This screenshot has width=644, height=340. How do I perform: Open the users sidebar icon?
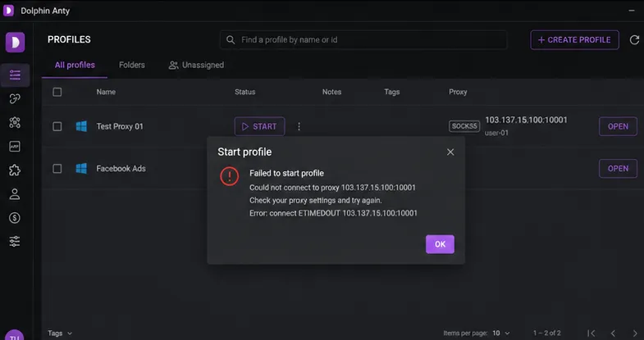tap(15, 194)
